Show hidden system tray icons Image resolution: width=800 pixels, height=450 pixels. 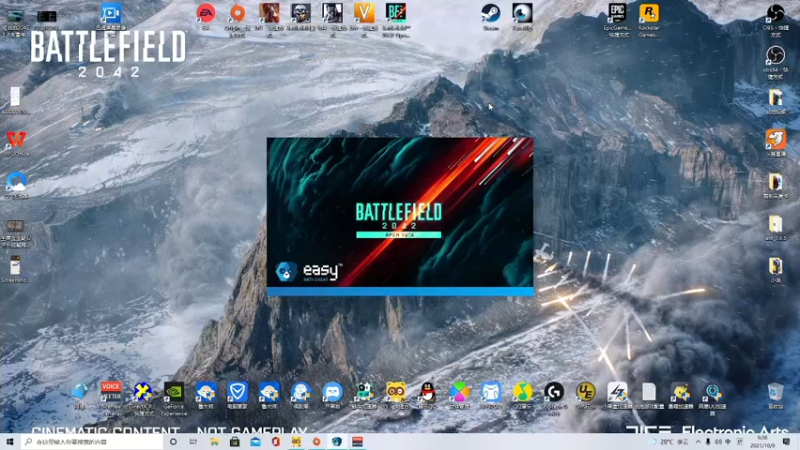(697, 442)
